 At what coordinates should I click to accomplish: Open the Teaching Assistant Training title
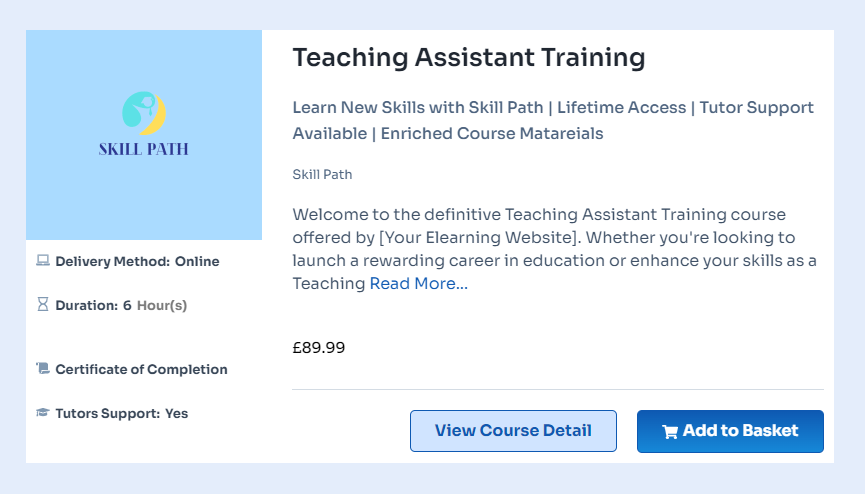pyautogui.click(x=468, y=58)
